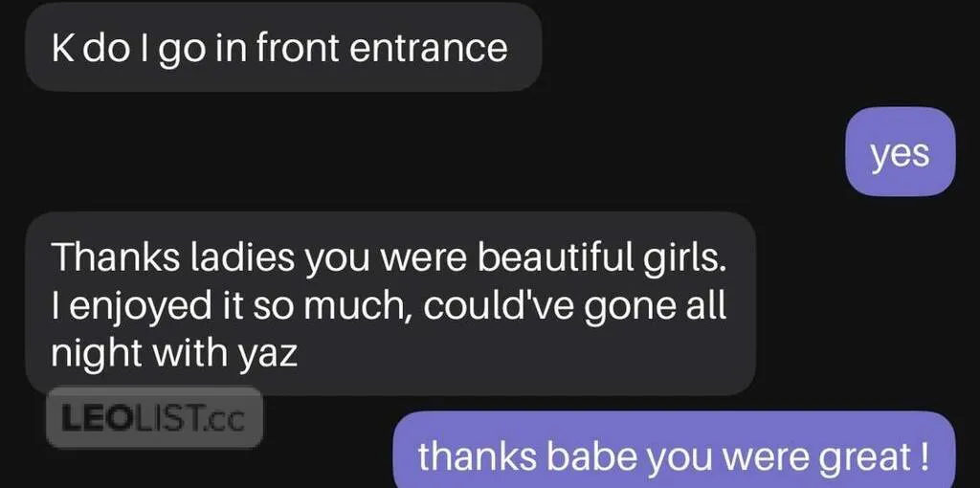Screen dimensions: 980x488
Task: Click the words 'night with' in the gray bubble
Action: [x=141, y=354]
